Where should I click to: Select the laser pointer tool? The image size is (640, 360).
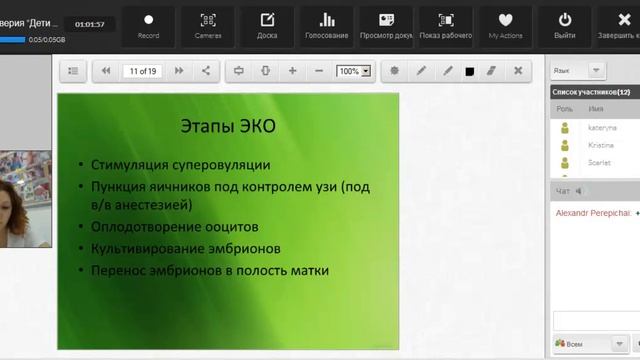click(x=394, y=71)
